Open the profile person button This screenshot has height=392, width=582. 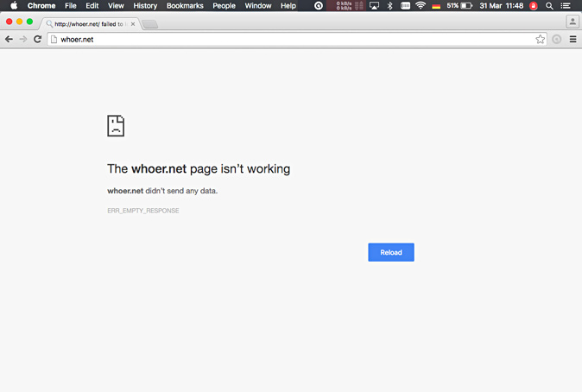click(573, 22)
